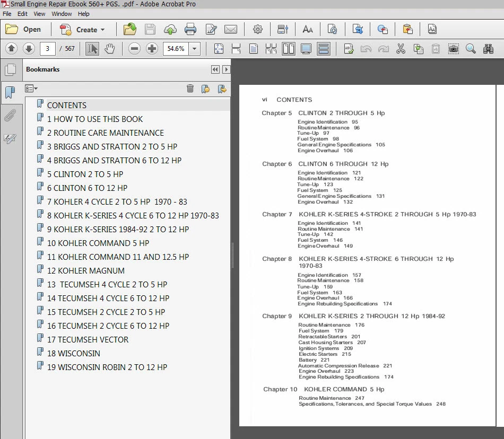The width and height of the screenshot is (504, 439).
Task: Open the Create PDF dropdown
Action: pyautogui.click(x=82, y=30)
